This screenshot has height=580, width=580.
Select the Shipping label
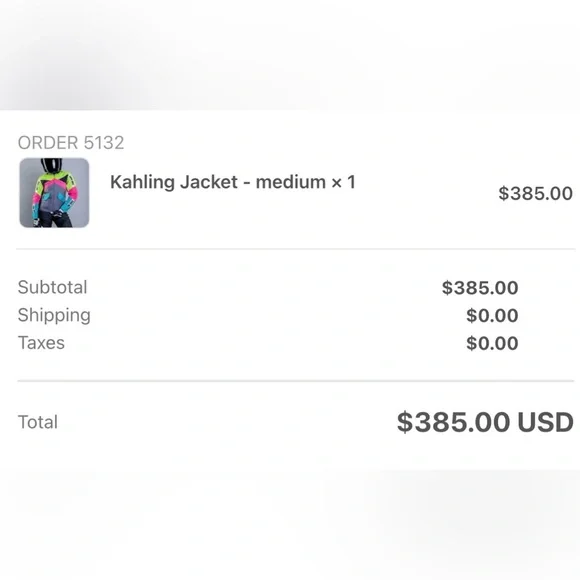pyautogui.click(x=54, y=316)
